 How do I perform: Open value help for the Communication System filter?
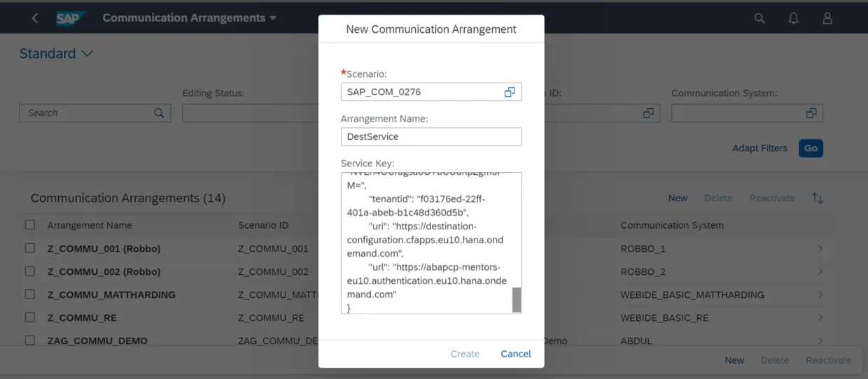pos(811,113)
